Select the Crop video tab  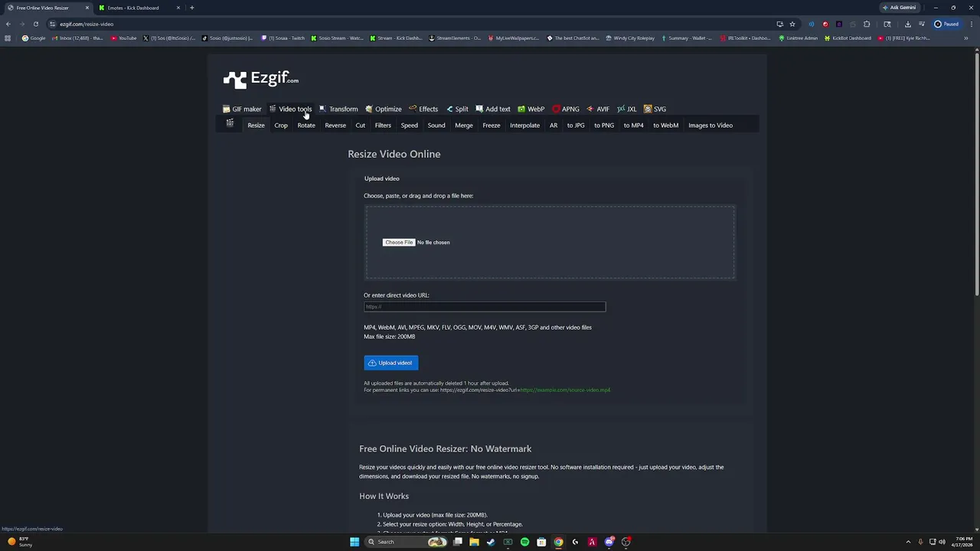[281, 126]
